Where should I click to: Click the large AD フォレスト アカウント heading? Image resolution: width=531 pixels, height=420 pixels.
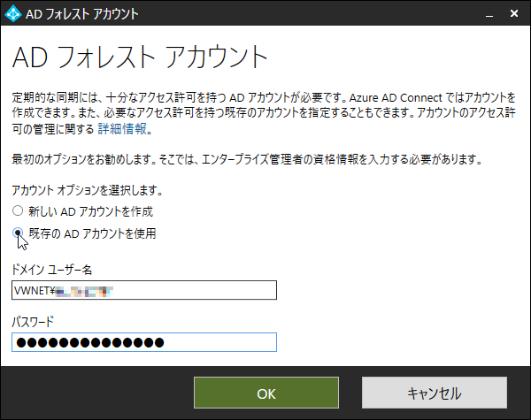pos(140,57)
